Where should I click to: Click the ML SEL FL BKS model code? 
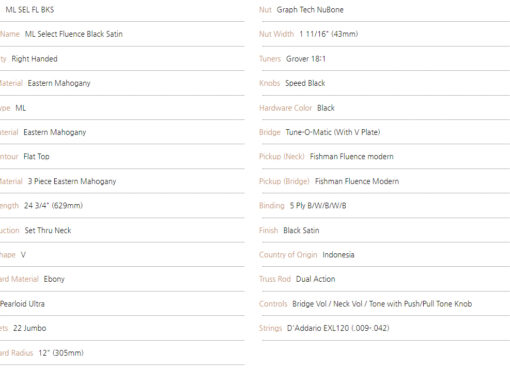click(x=30, y=10)
